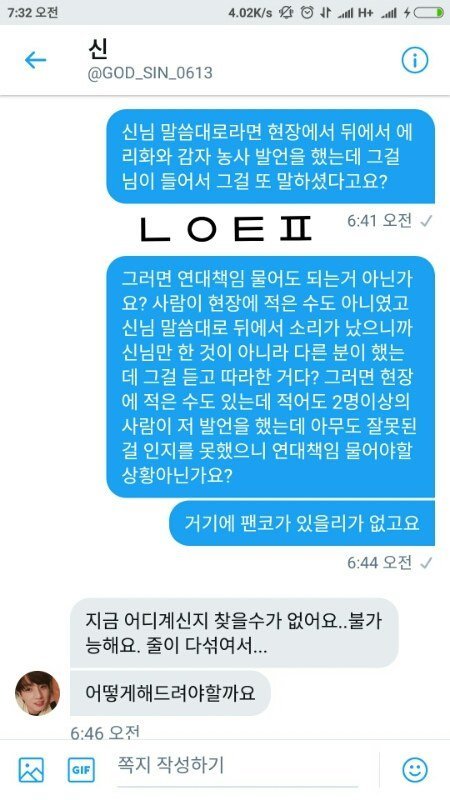Tap sender's profile picture avatar
Screen dimensions: 450x800
coord(37,693)
